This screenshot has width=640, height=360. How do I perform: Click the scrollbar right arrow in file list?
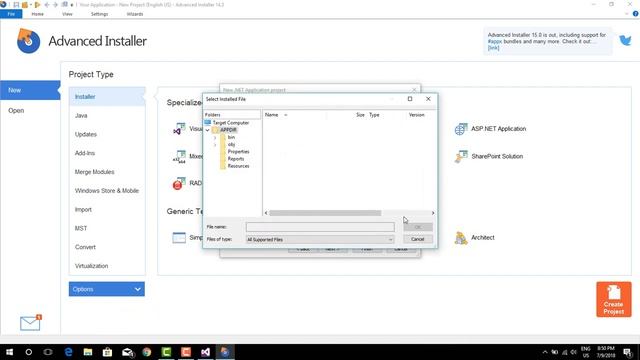(x=433, y=213)
